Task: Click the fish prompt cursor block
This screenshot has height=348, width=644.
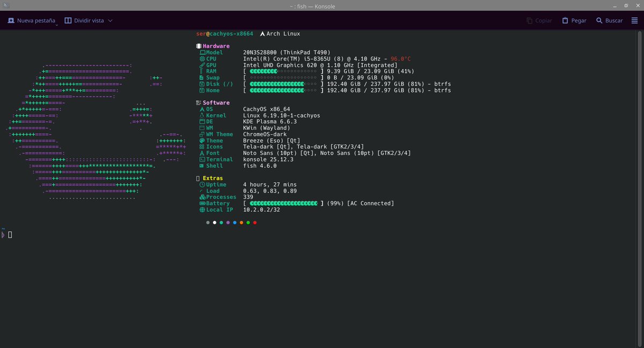Action: pyautogui.click(x=10, y=235)
